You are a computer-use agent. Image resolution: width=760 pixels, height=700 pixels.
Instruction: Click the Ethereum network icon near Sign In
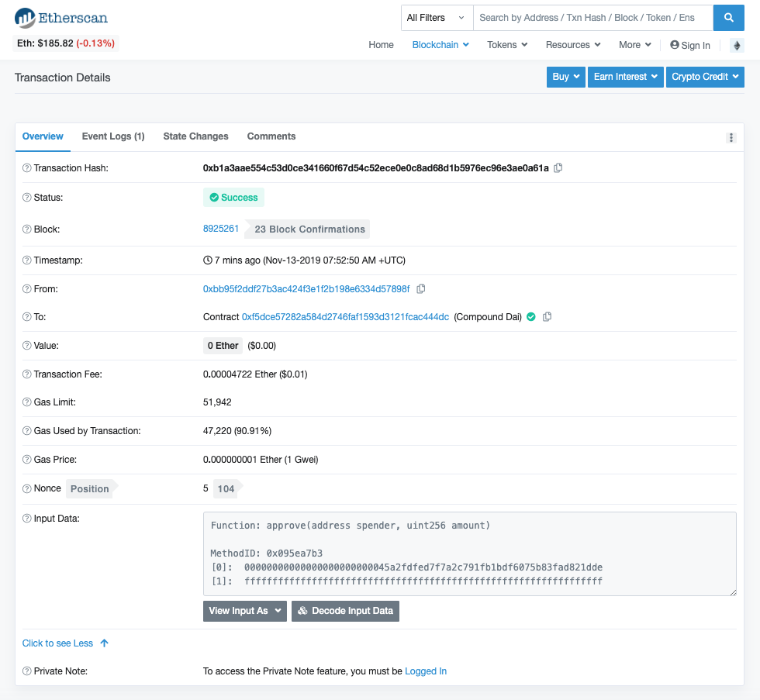pos(737,46)
